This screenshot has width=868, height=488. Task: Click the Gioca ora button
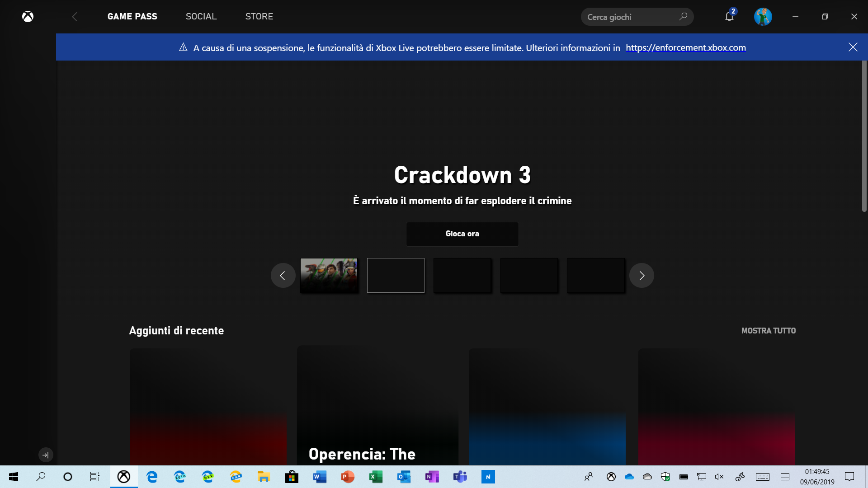click(462, 234)
